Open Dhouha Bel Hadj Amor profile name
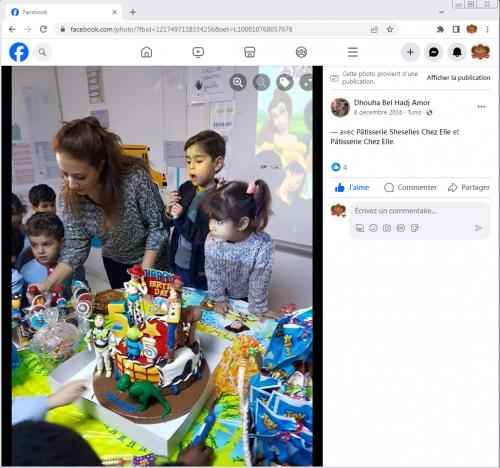 click(392, 103)
